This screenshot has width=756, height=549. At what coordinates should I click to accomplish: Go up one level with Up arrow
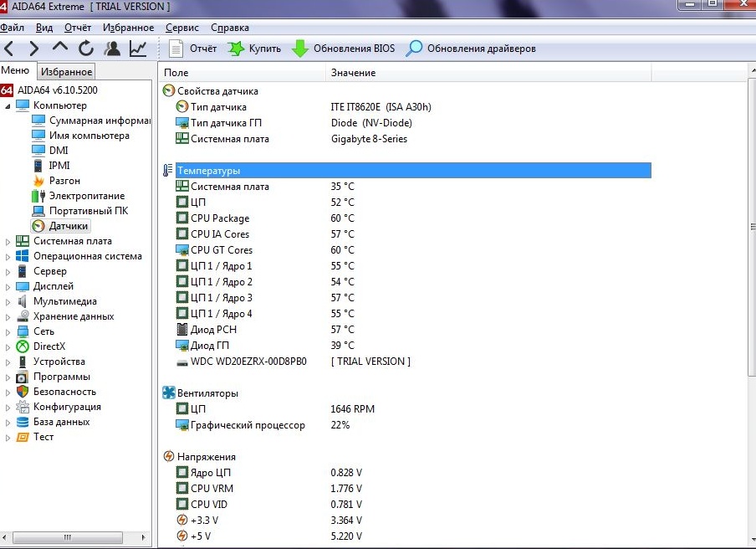(60, 47)
